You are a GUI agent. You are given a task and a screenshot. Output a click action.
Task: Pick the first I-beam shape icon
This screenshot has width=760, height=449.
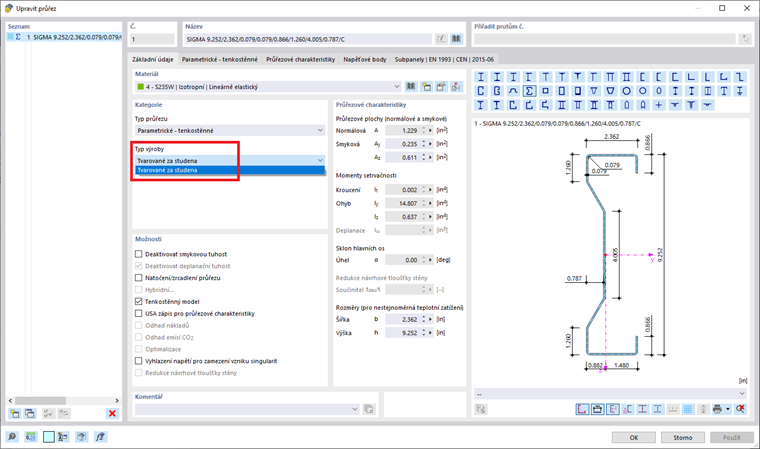coord(481,77)
